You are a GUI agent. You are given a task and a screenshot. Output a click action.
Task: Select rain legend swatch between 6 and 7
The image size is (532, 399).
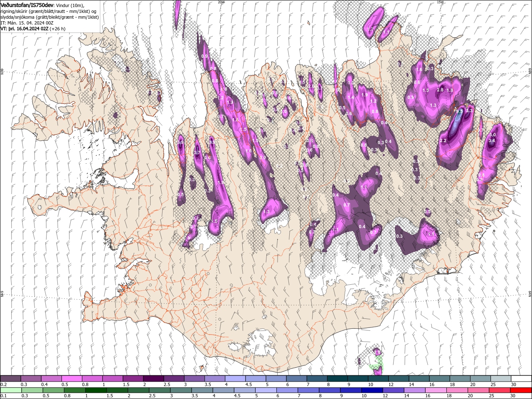[288, 390]
